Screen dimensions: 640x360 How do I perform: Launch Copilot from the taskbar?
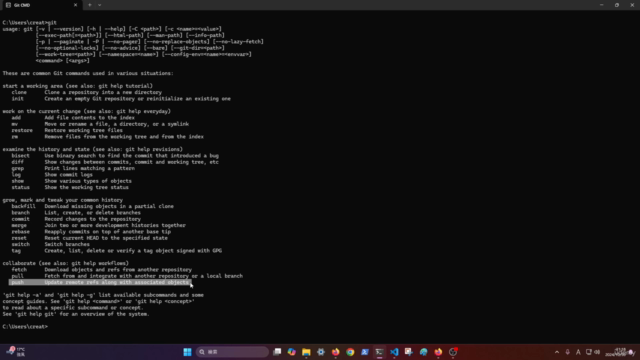click(x=291, y=352)
